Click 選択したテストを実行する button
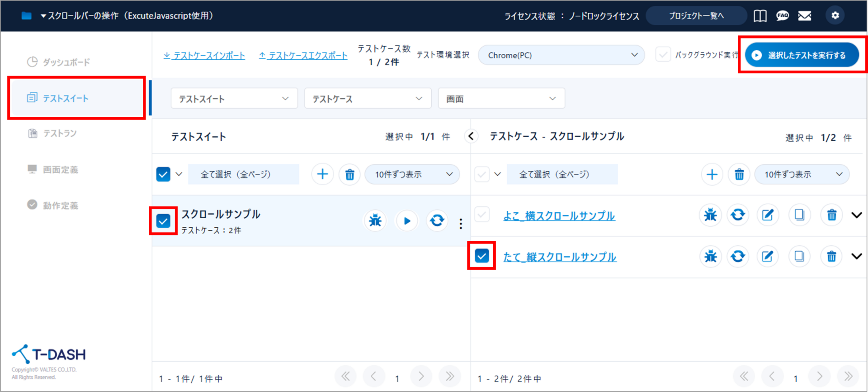The image size is (868, 392). 802,55
